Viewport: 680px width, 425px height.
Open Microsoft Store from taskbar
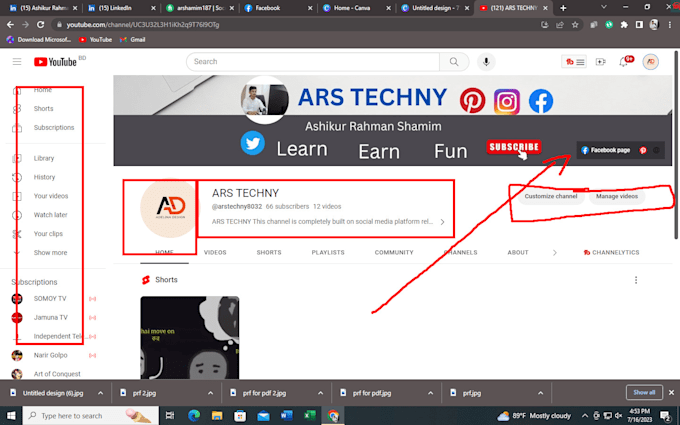(x=240, y=415)
